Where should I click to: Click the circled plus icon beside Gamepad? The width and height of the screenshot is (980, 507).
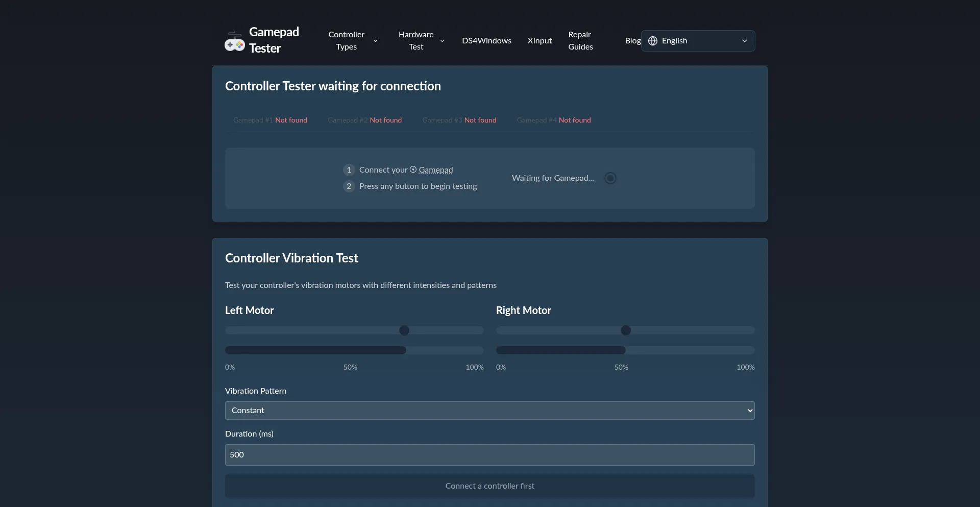pyautogui.click(x=413, y=170)
